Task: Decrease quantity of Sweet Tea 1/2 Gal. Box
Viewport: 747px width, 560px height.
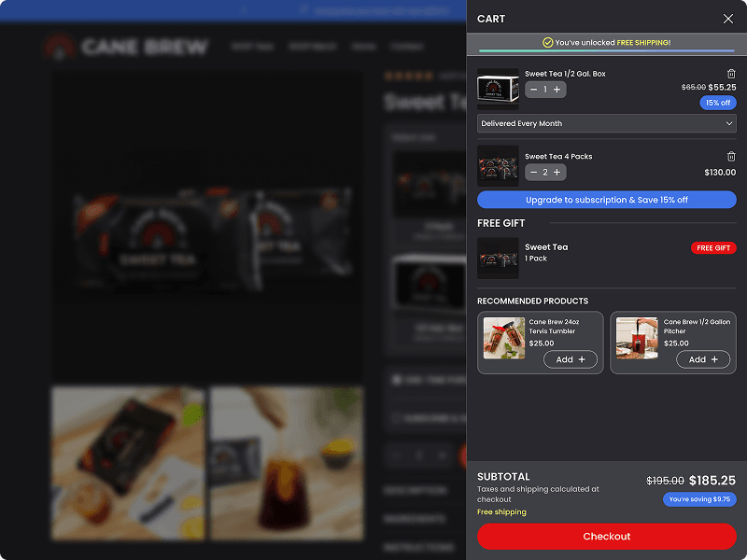Action: point(533,90)
